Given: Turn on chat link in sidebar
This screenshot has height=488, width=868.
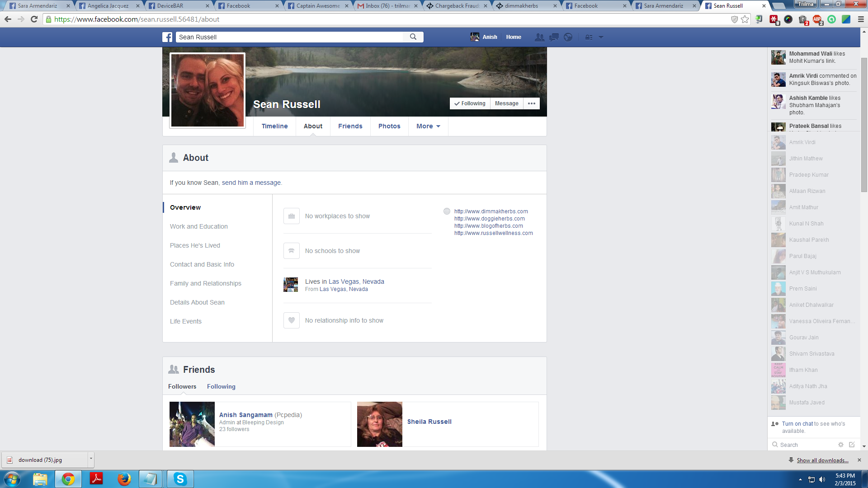Looking at the screenshot, I should coord(797,424).
